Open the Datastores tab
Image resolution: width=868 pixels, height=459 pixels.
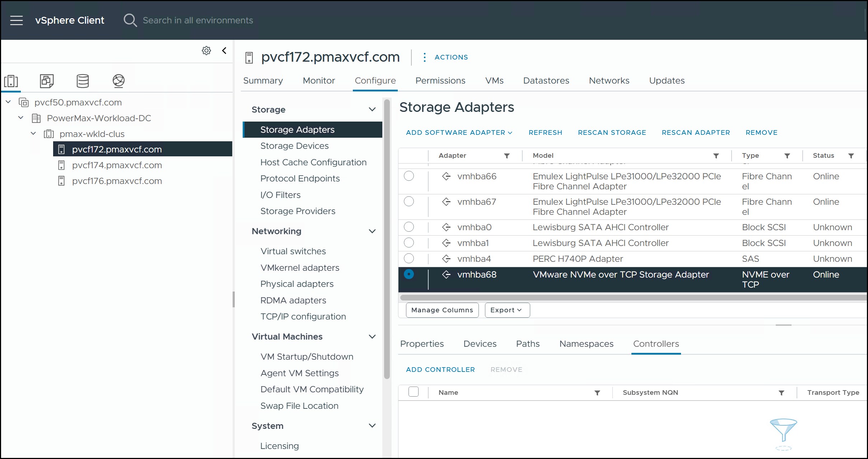tap(546, 81)
